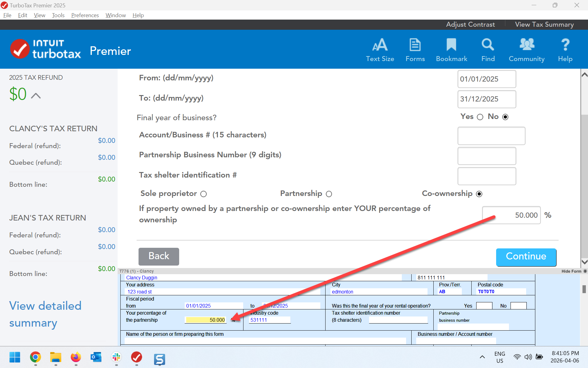Click the Adjust Contrast control
Viewport: 588px width, 368px height.
[470, 25]
